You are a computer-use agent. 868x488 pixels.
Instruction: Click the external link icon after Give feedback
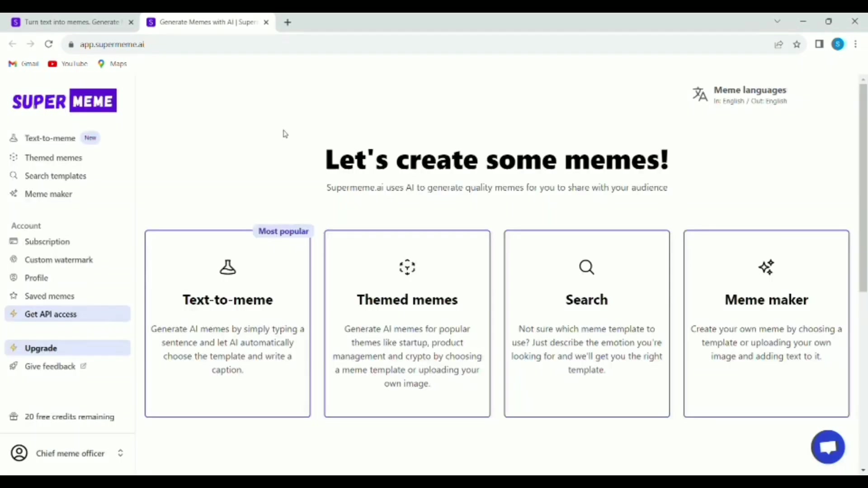(x=83, y=366)
